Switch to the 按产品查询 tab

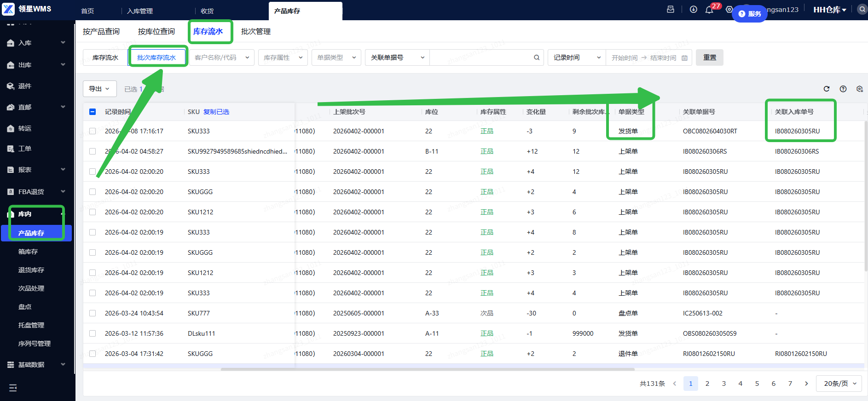pyautogui.click(x=101, y=31)
